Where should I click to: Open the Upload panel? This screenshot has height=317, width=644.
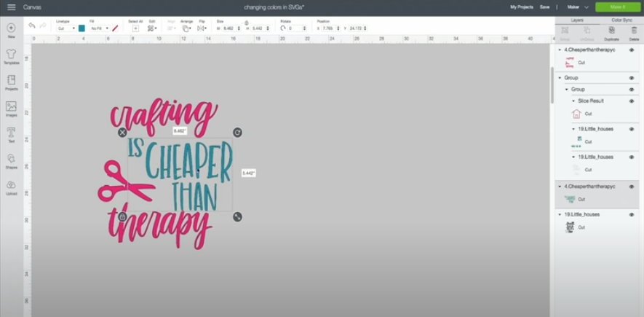[11, 188]
